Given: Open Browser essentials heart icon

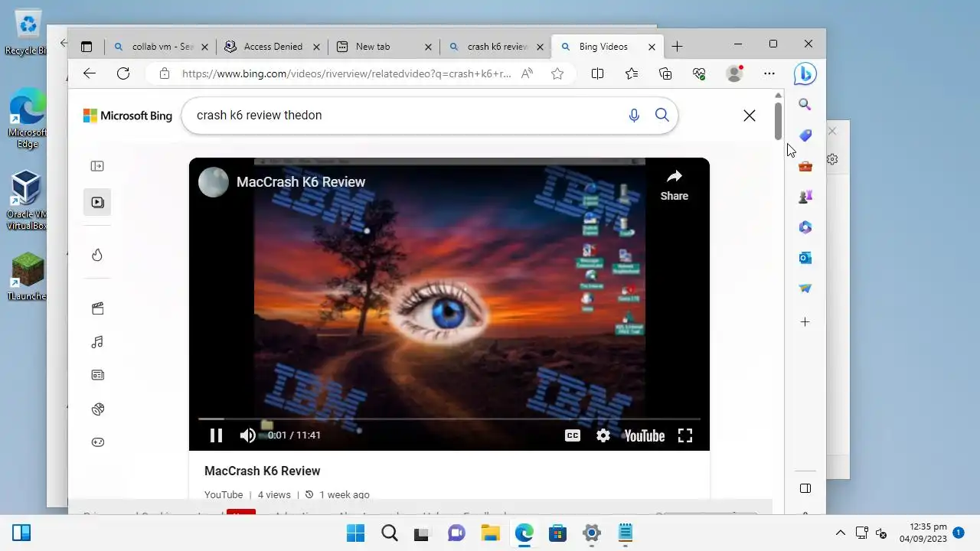Looking at the screenshot, I should click(699, 73).
